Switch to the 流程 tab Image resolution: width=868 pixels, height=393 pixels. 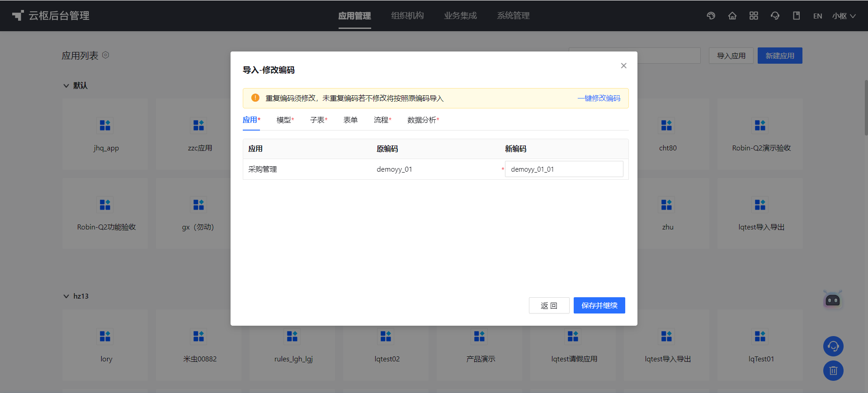click(x=382, y=120)
